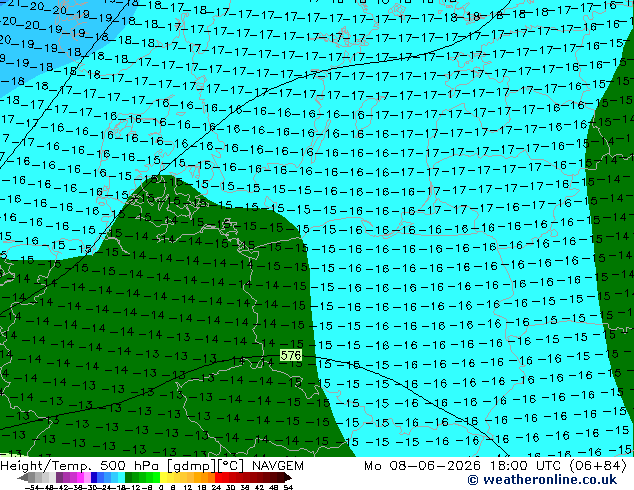634x490 pixels.
Task: Pick the magenta swatch in the legend
Action: point(80,478)
